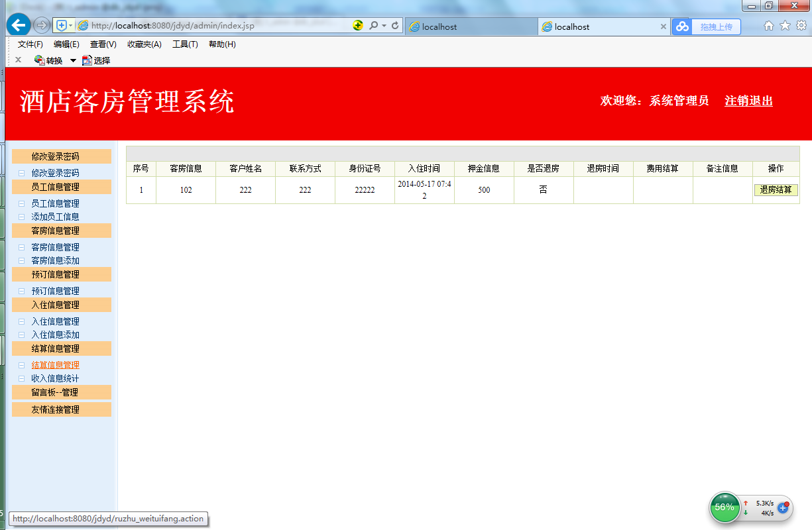This screenshot has height=530, width=812.
Task: Click the bullet icon beside 收入信息统计
Action: (x=21, y=378)
